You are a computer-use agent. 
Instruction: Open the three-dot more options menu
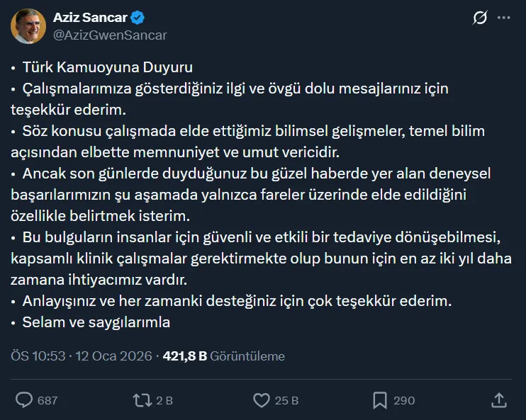[505, 18]
